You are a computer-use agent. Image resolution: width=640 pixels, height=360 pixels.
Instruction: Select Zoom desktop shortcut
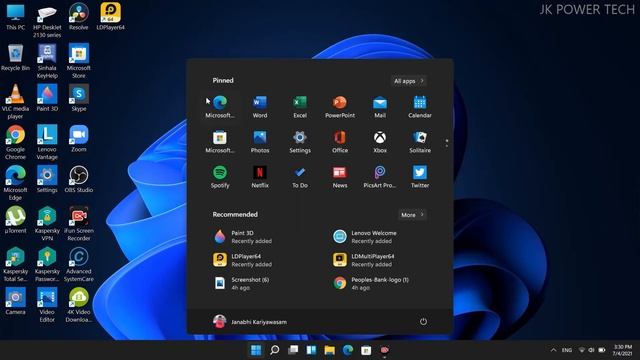click(78, 138)
